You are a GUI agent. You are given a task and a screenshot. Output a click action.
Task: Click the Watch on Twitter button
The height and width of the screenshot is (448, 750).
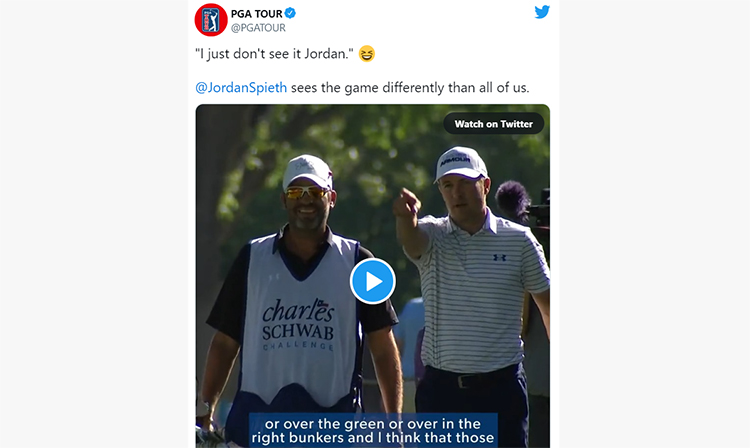click(x=494, y=124)
